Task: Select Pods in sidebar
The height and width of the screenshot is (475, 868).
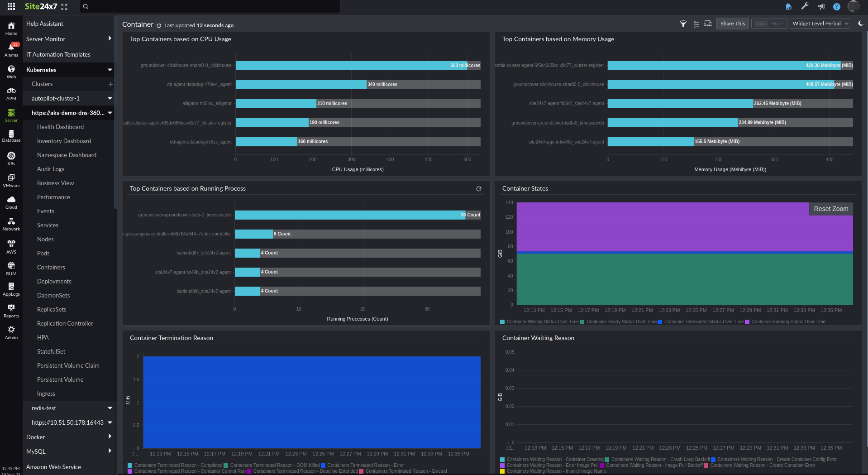Action: (43, 254)
